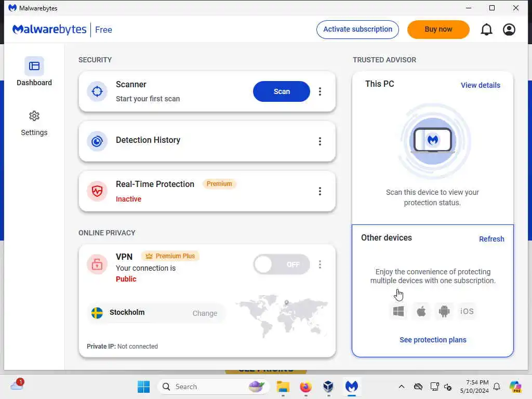Screen dimensions: 532x399
Task: Open Detection History three-dot menu
Action: (x=320, y=141)
